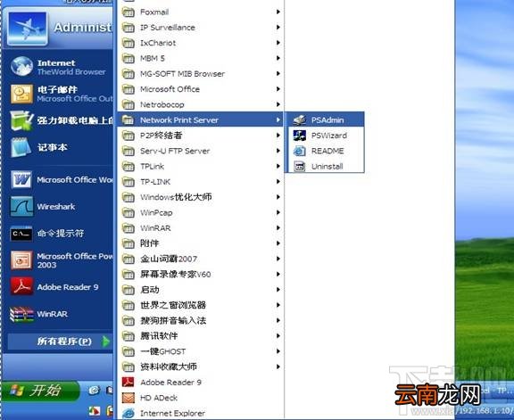Open 金山词霸2007 program folder
514x420 pixels.
tap(200, 259)
